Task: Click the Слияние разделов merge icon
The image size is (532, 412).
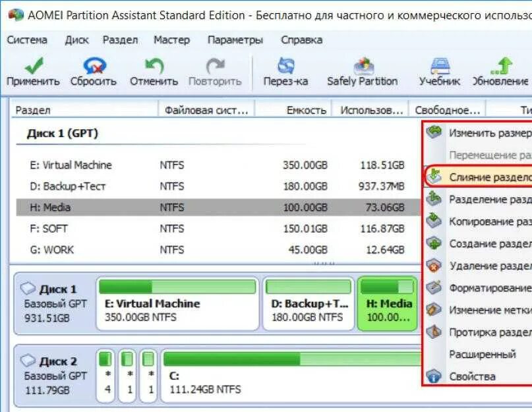Action: click(434, 176)
